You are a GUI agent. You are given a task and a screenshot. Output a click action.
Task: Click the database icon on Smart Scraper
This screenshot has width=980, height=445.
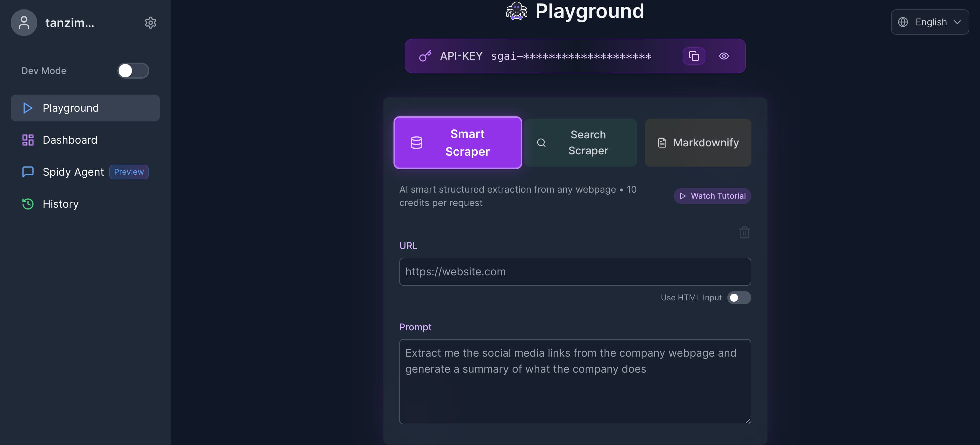click(x=416, y=143)
